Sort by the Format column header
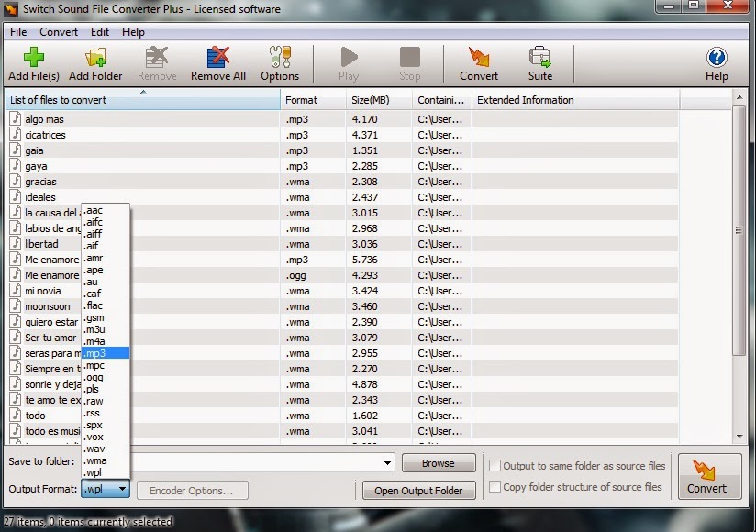 [313, 100]
